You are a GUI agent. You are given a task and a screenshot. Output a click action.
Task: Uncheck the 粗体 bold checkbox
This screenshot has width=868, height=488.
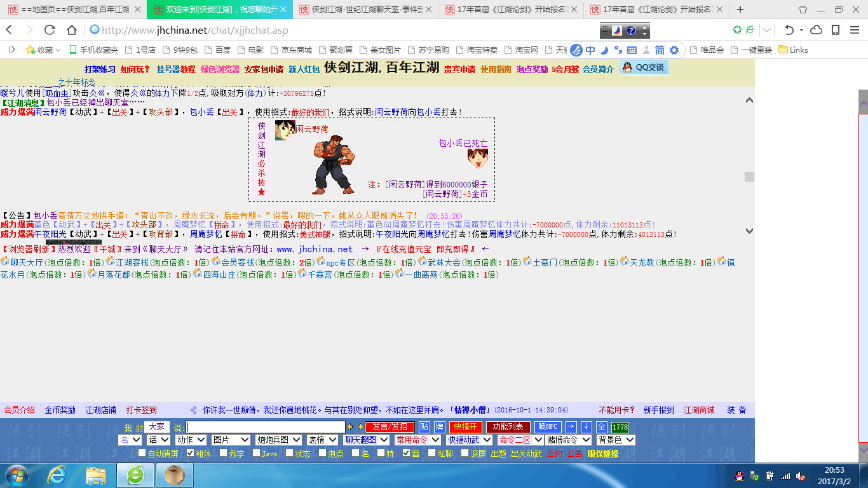click(191, 453)
